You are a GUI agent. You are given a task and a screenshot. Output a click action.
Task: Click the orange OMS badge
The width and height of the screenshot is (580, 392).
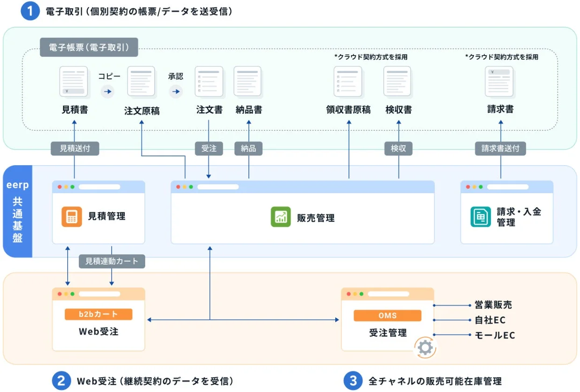click(x=388, y=316)
